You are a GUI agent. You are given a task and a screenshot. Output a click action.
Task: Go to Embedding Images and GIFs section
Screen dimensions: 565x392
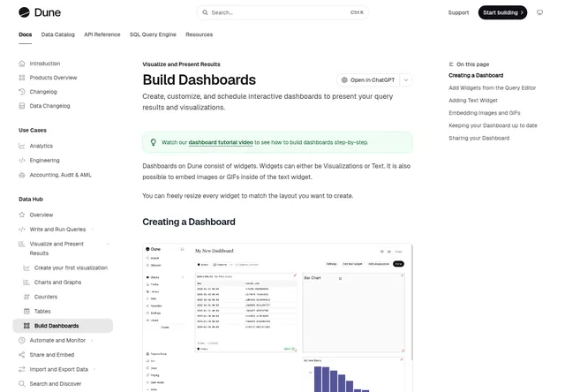click(x=485, y=113)
